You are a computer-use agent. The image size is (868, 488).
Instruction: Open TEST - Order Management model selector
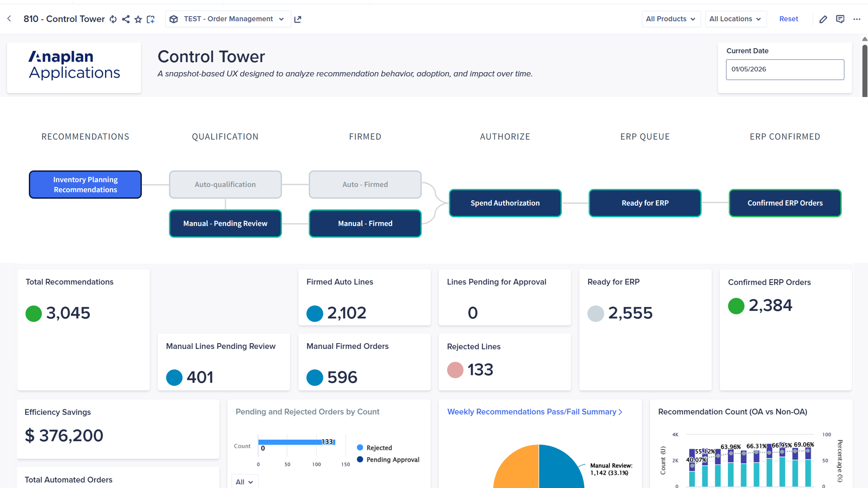228,19
